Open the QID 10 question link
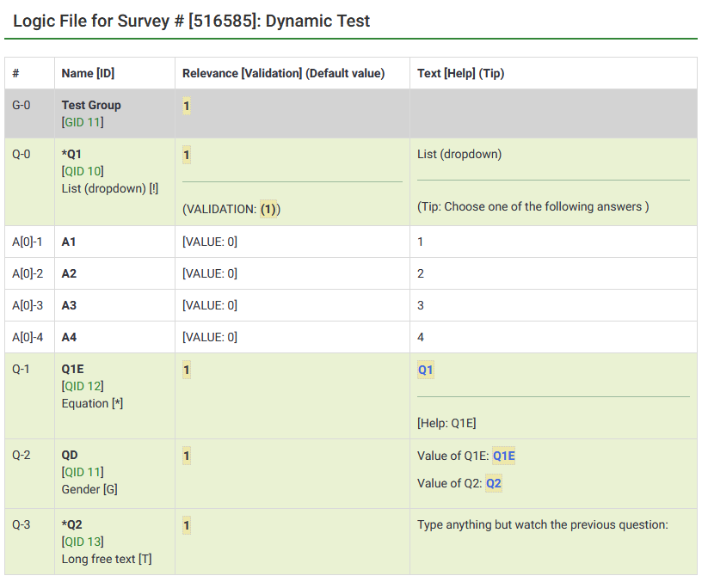The height and width of the screenshot is (588, 708). (83, 171)
